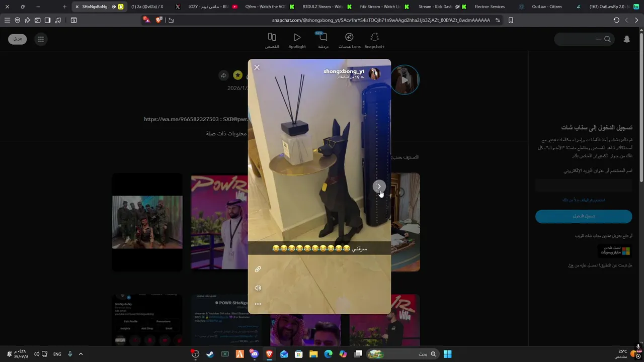Open the Brave Shields lion icon
The image size is (644, 362).
(159, 20)
